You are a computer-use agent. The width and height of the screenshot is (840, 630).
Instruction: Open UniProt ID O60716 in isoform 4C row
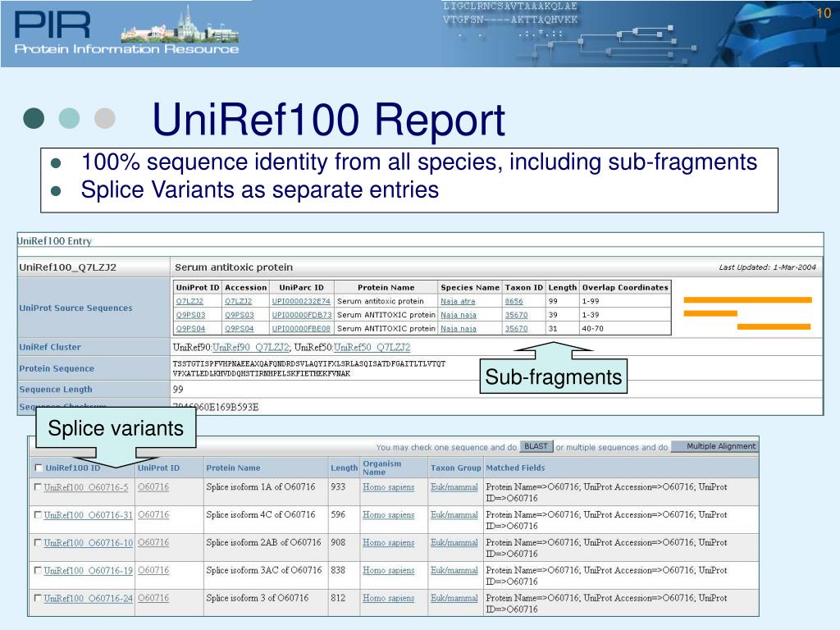pyautogui.click(x=153, y=515)
